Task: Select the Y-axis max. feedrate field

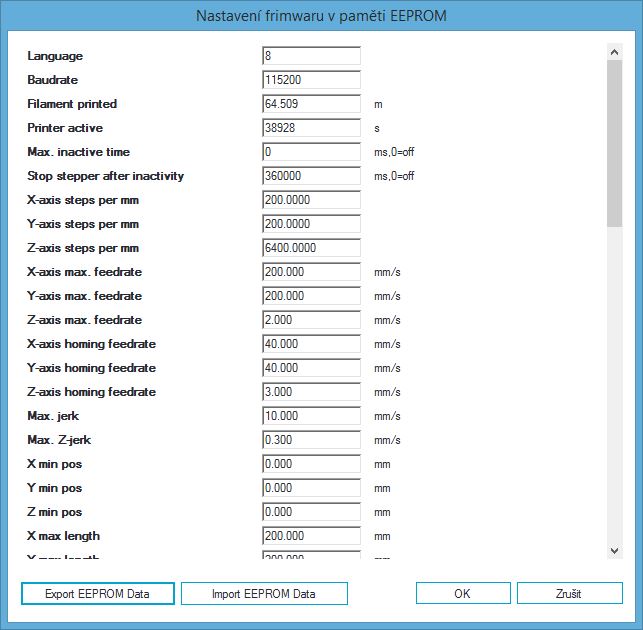Action: click(311, 296)
